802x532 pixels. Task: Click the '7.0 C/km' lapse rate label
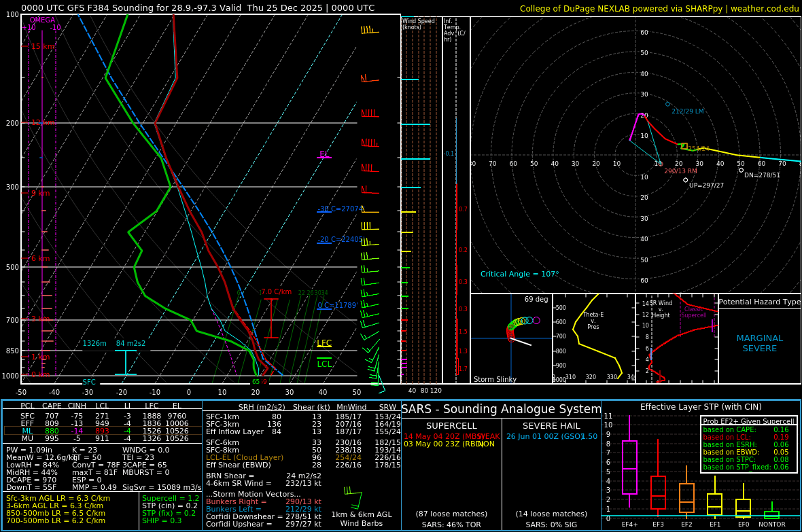[x=276, y=292]
